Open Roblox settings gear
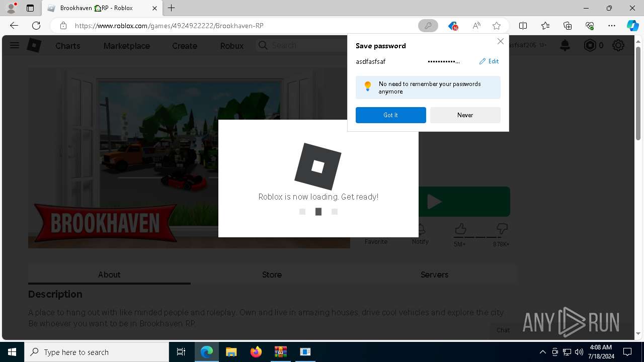Viewport: 644px width, 362px height. 618,45
